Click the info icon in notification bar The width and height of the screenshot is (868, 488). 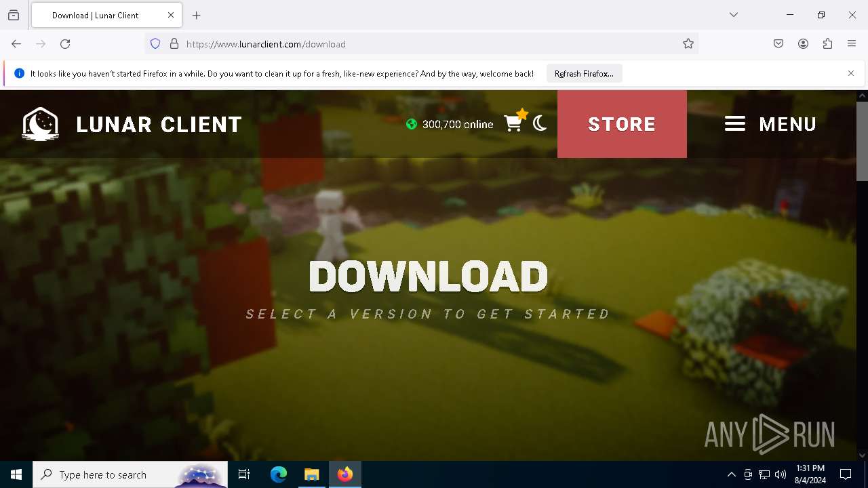(x=19, y=73)
